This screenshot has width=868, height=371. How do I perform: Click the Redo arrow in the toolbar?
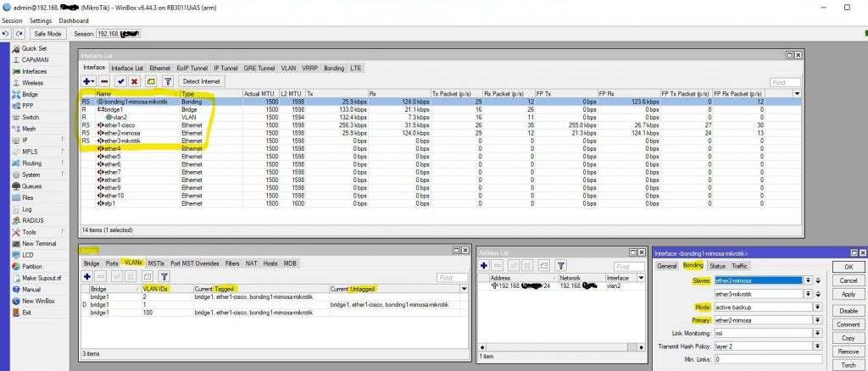19,34
